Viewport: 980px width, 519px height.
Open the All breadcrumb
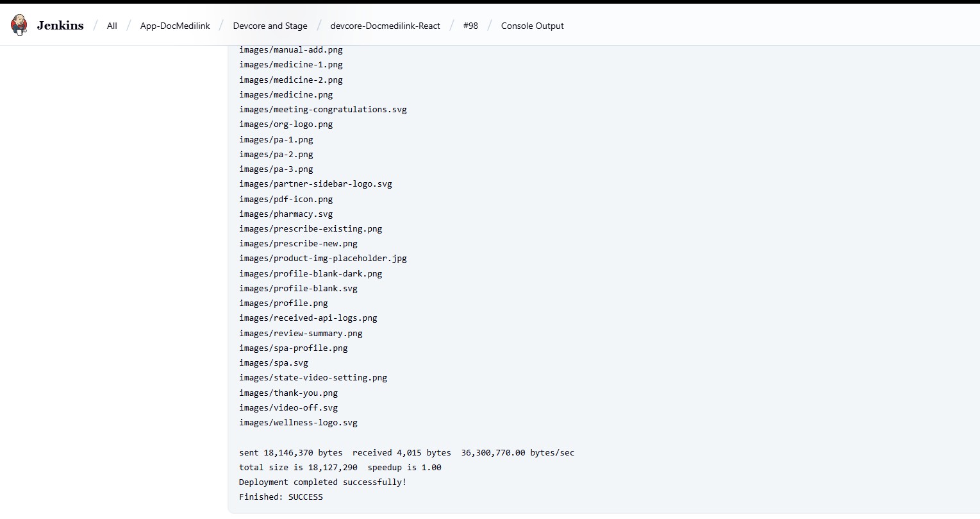pyautogui.click(x=112, y=26)
